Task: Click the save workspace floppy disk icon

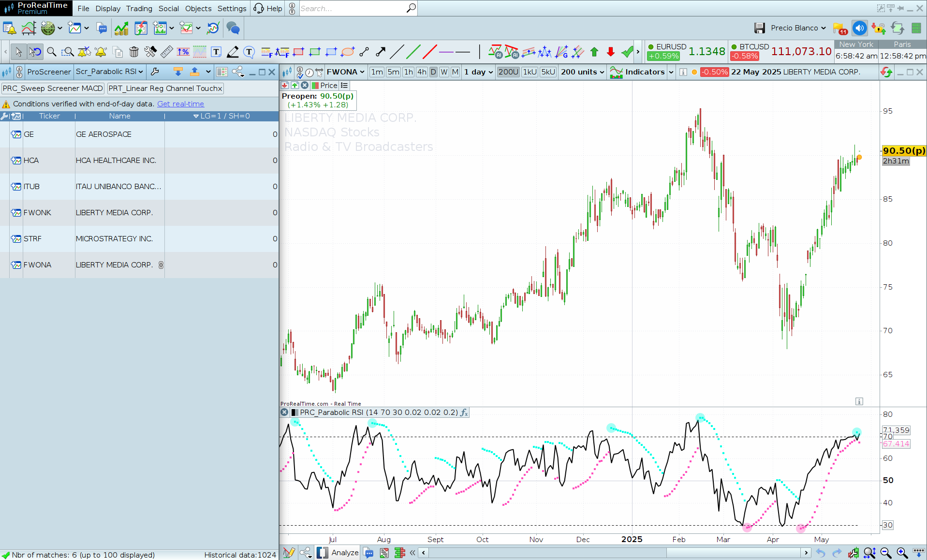Action: pos(760,28)
